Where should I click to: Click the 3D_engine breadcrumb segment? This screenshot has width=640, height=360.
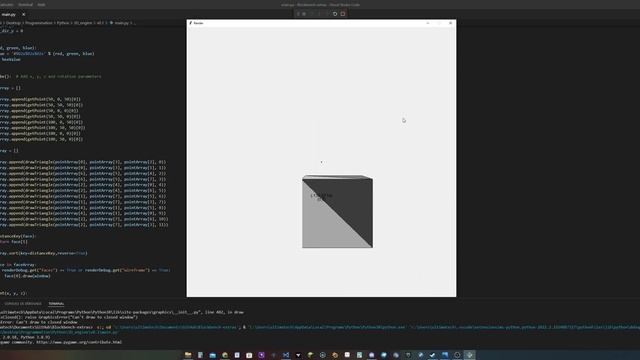(83, 23)
